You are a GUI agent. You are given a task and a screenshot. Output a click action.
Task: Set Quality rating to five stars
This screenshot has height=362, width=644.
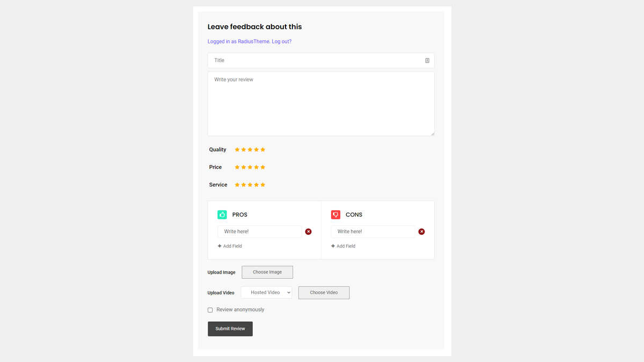tap(263, 150)
